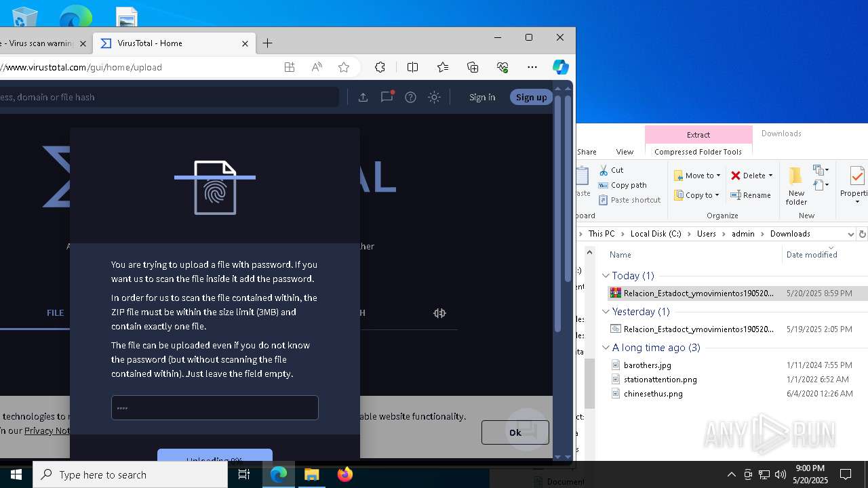
Task: Collapse the A long time ago (3) group
Action: coord(606,348)
